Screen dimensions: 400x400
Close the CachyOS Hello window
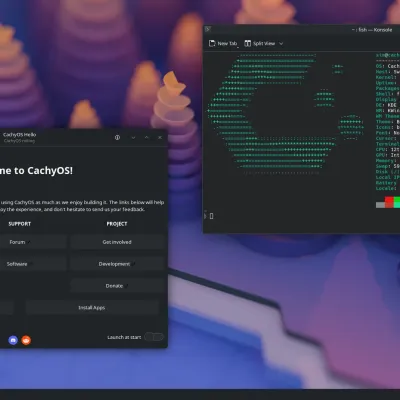coord(160,137)
